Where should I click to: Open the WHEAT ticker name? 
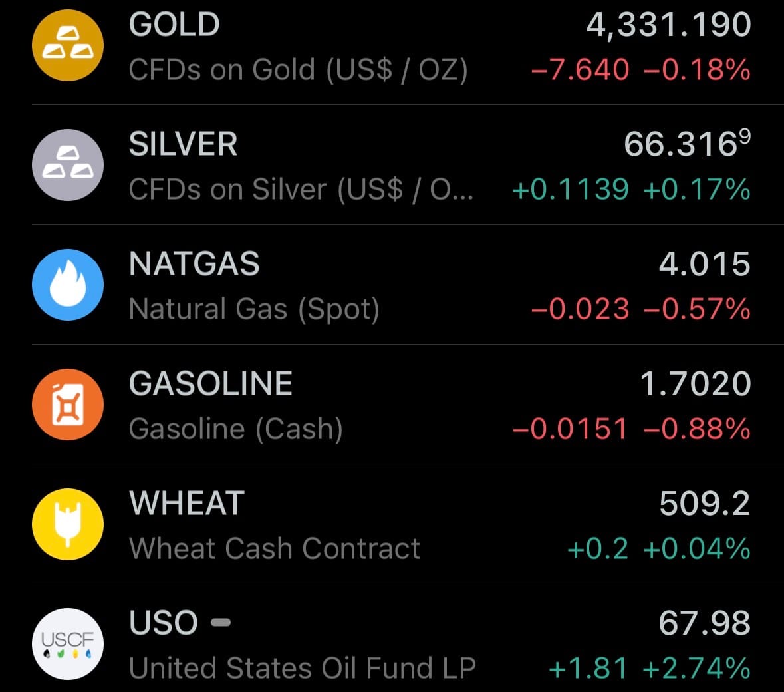point(187,504)
